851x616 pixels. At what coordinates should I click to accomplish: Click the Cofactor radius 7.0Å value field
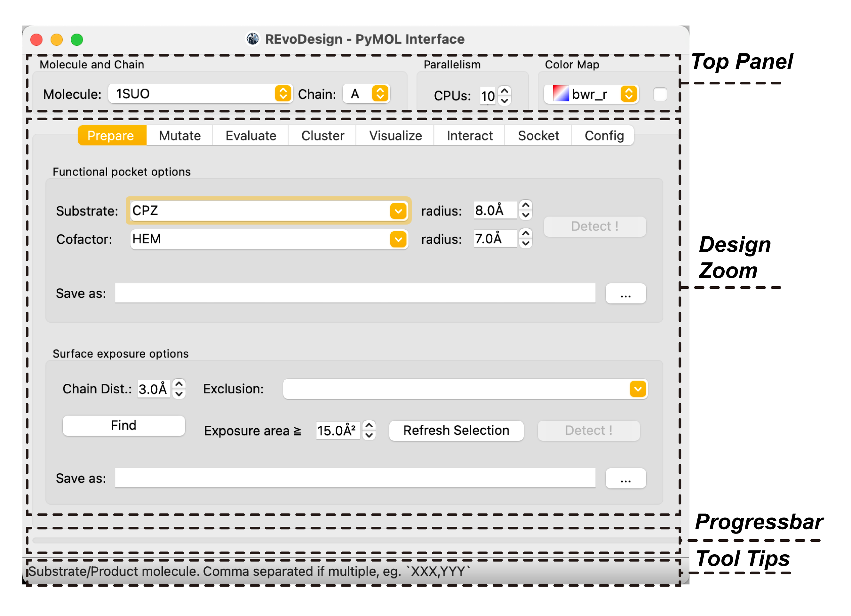[x=495, y=239]
